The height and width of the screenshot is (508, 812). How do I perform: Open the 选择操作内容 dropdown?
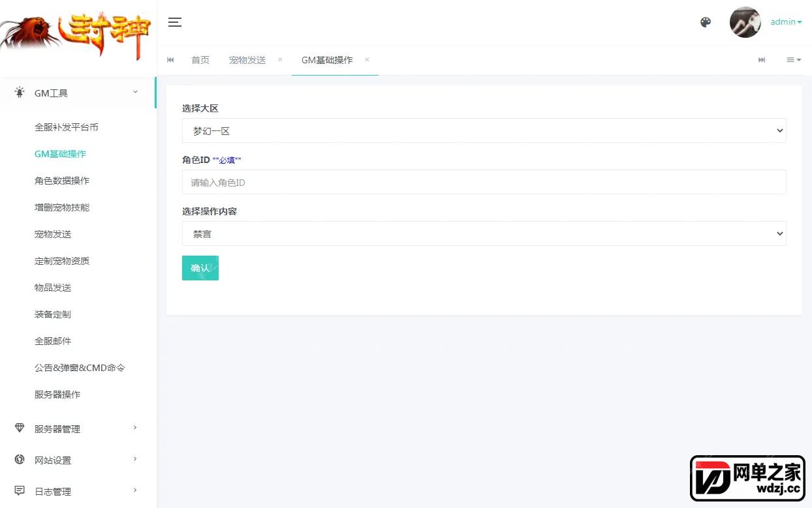(484, 233)
